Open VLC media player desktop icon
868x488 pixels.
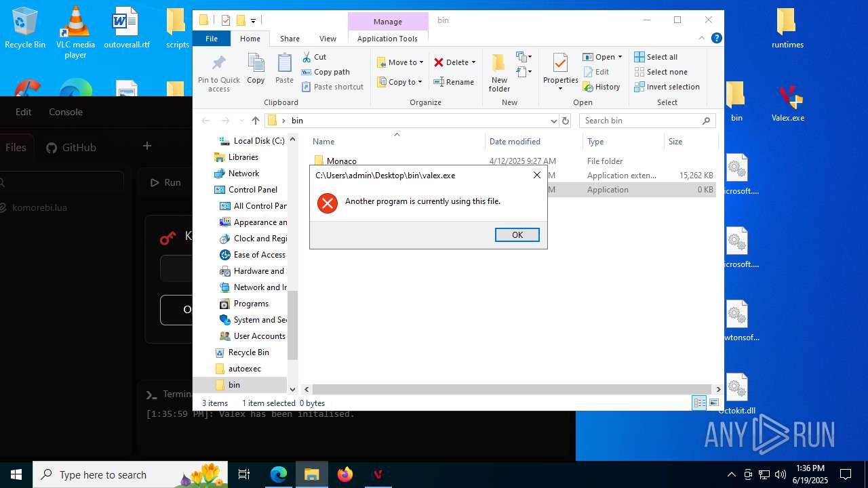click(75, 32)
